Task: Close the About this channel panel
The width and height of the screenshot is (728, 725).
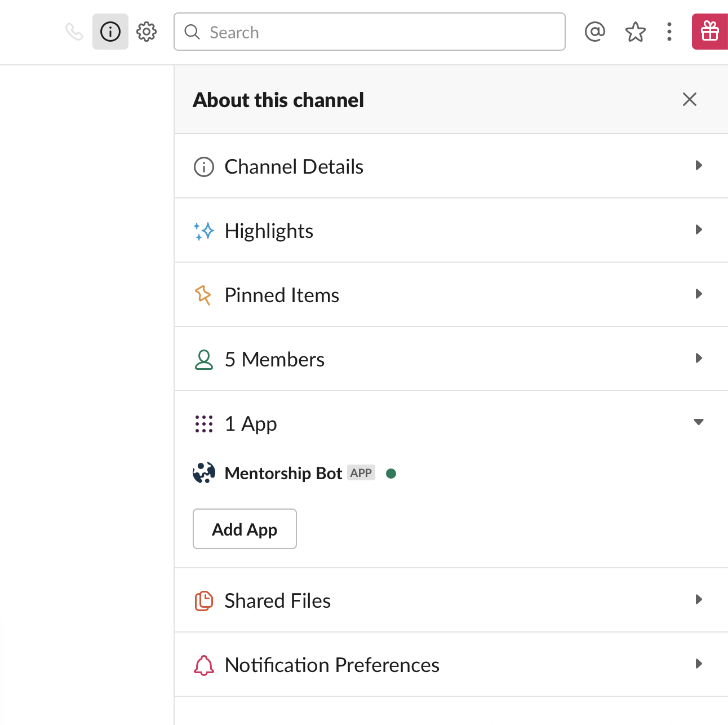Action: [689, 99]
